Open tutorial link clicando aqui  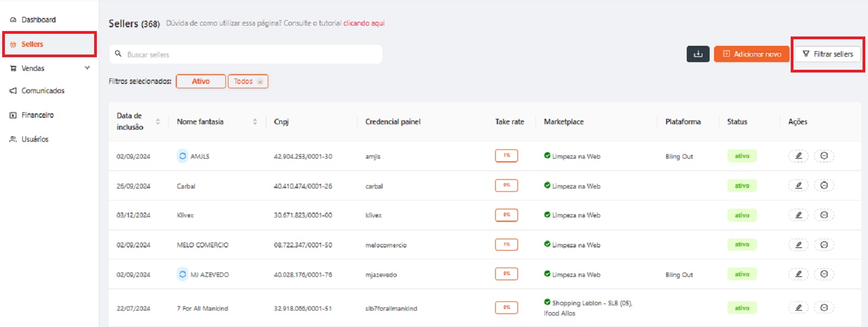pos(364,23)
